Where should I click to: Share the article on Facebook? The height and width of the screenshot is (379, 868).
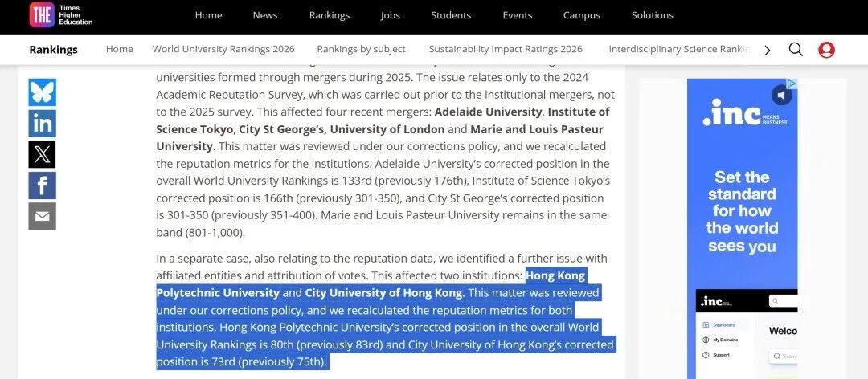pyautogui.click(x=42, y=185)
